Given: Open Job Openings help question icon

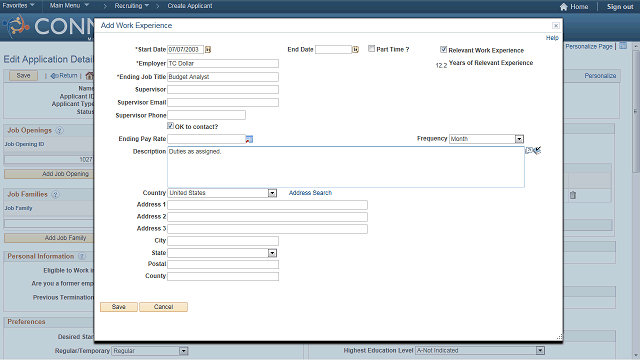Looking at the screenshot, I should click(x=59, y=131).
